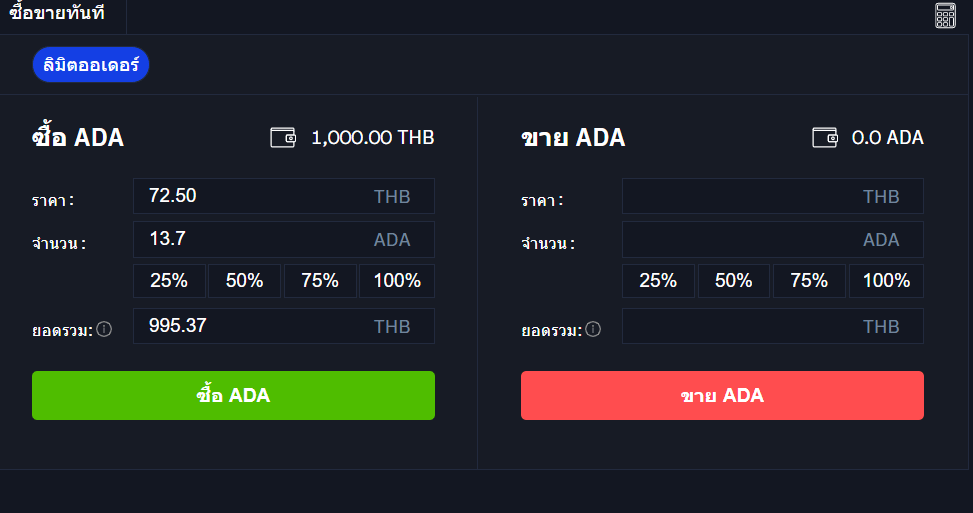Click the wallet icon beside 0.0 ADA
Image resolution: width=973 pixels, height=513 pixels.
click(x=825, y=137)
